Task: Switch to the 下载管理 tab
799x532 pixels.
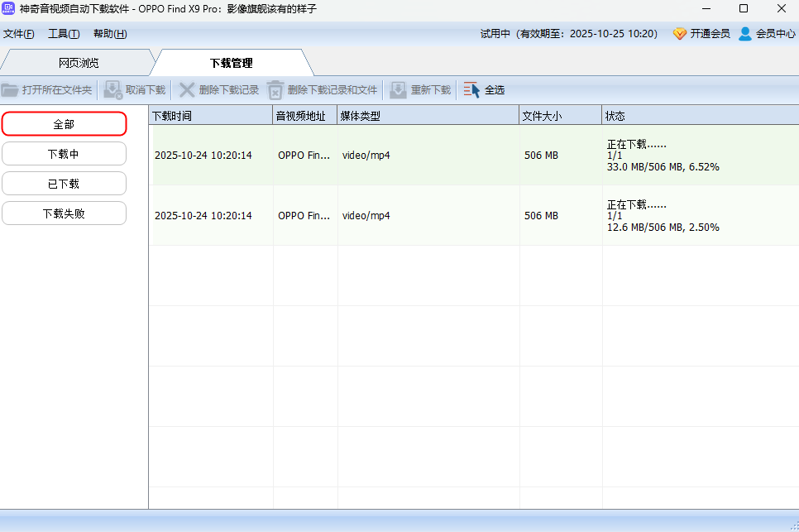Action: tap(232, 61)
